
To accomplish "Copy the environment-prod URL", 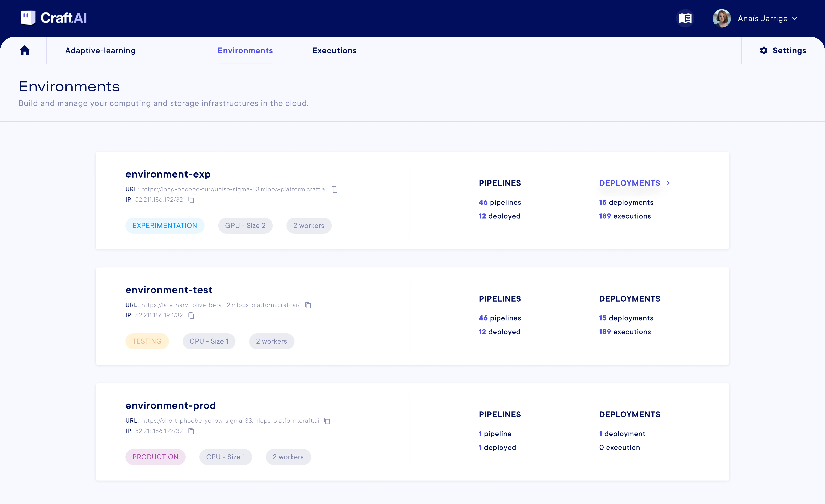I will click(327, 421).
